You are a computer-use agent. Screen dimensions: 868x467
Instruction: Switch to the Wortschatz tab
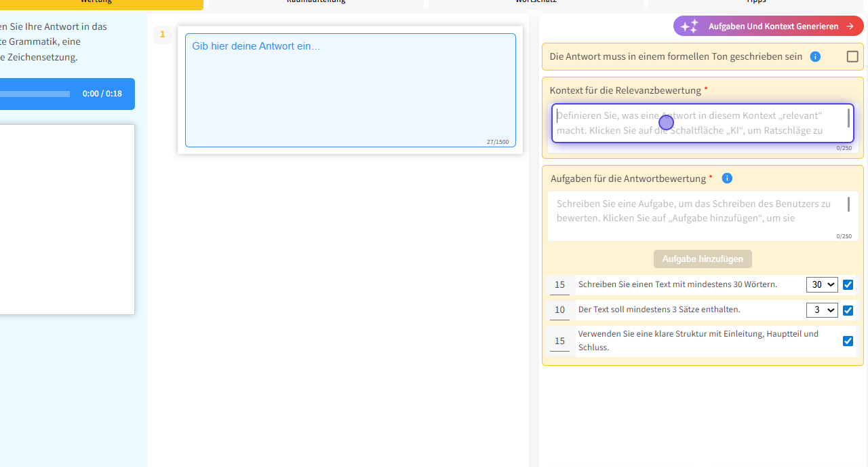(x=535, y=3)
